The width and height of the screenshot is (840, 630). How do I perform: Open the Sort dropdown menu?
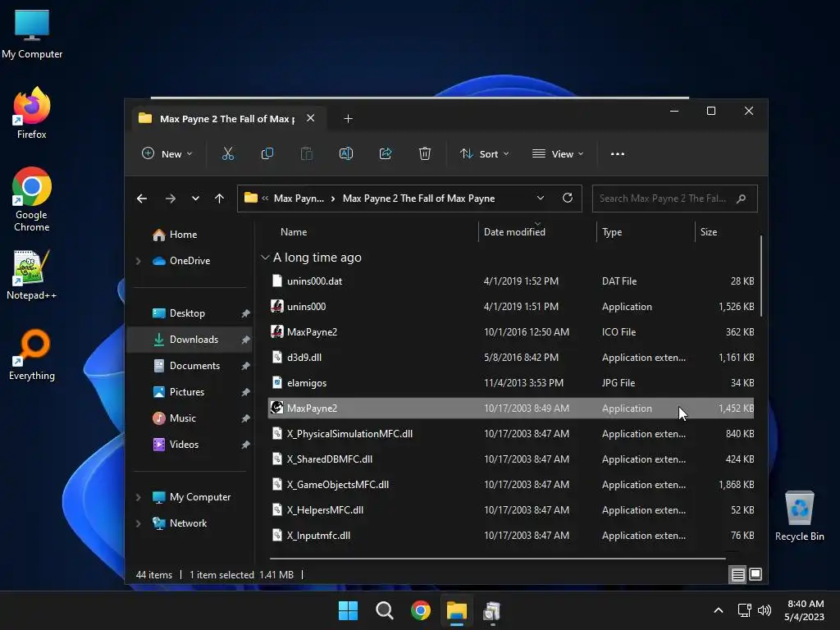coord(484,153)
